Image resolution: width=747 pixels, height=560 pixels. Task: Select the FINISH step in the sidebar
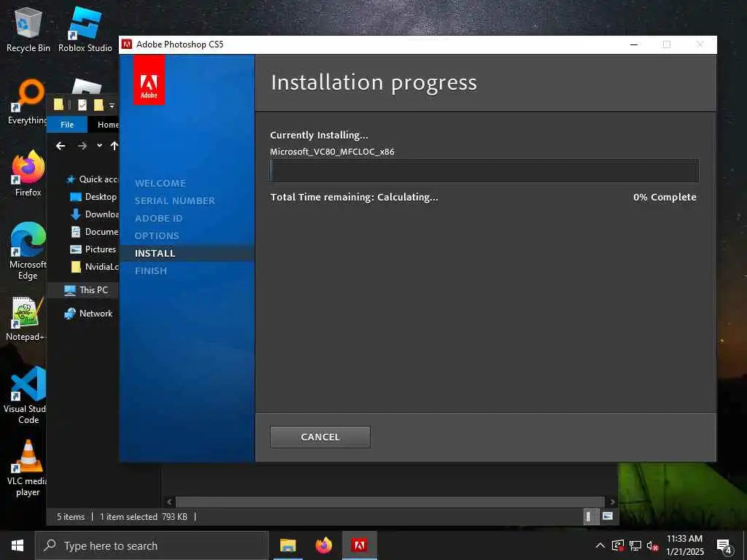(x=150, y=271)
